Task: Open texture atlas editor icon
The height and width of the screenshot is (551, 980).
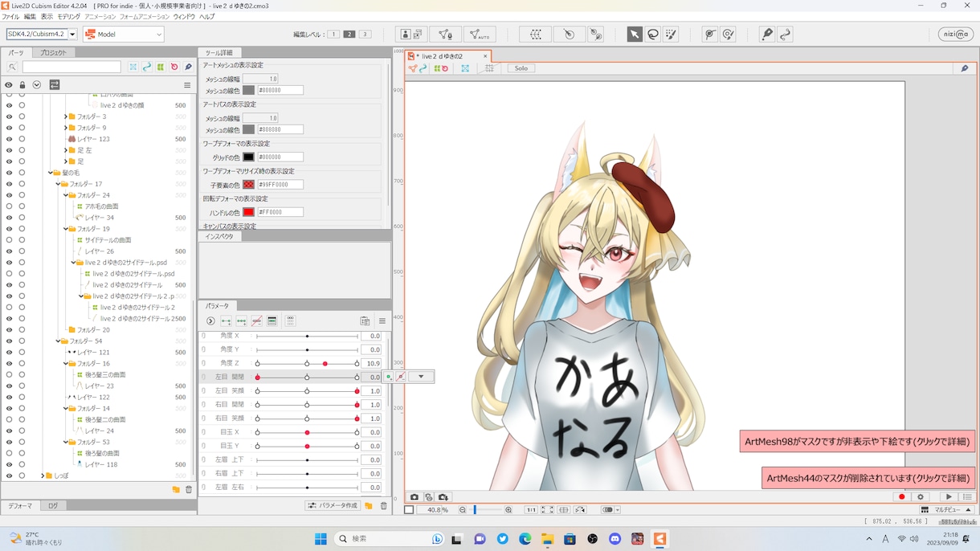Action: 411,35
